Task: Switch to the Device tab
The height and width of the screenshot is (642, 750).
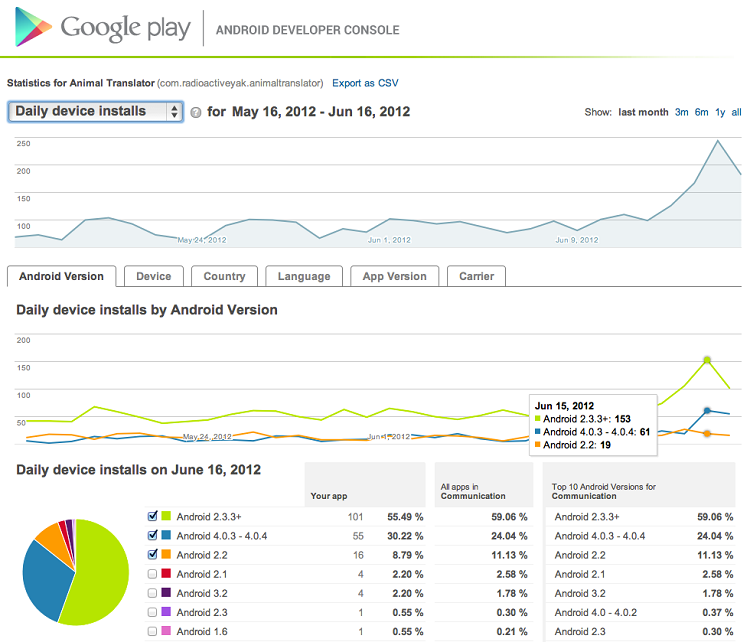Action: [x=153, y=276]
